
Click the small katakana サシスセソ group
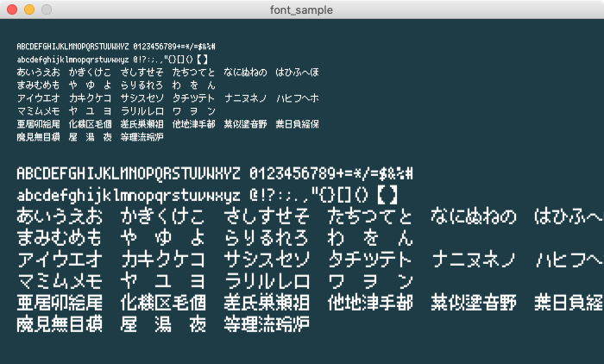click(x=142, y=97)
